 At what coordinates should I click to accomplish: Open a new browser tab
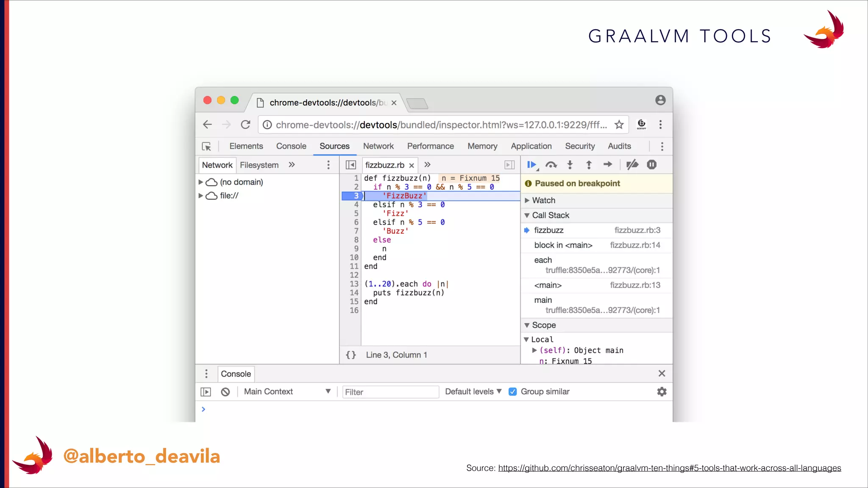click(x=417, y=103)
